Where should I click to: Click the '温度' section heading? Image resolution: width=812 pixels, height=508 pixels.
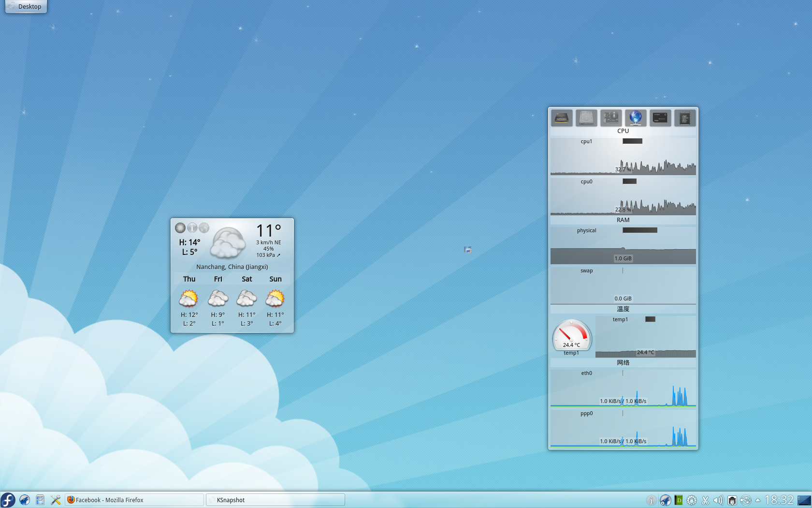click(623, 309)
